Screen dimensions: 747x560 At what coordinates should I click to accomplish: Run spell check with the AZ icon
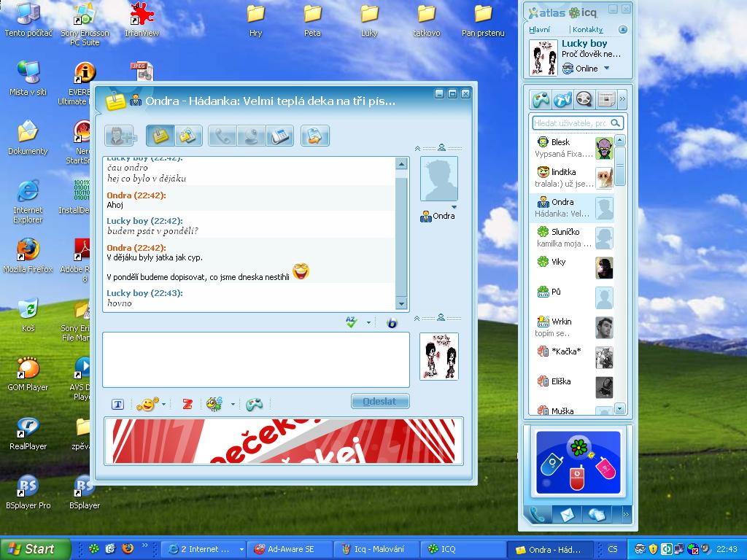350,322
